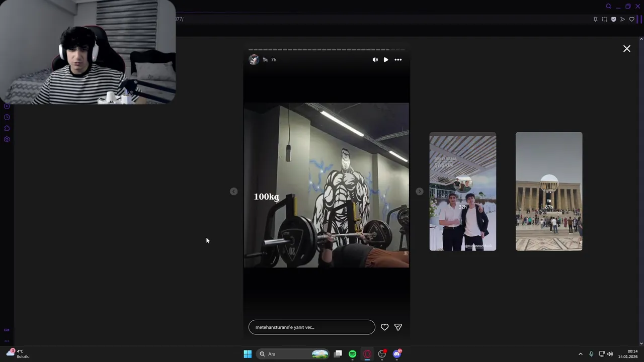The height and width of the screenshot is (362, 644).
Task: Add the page to bookmarks with the heart icon
Action: coord(632,19)
